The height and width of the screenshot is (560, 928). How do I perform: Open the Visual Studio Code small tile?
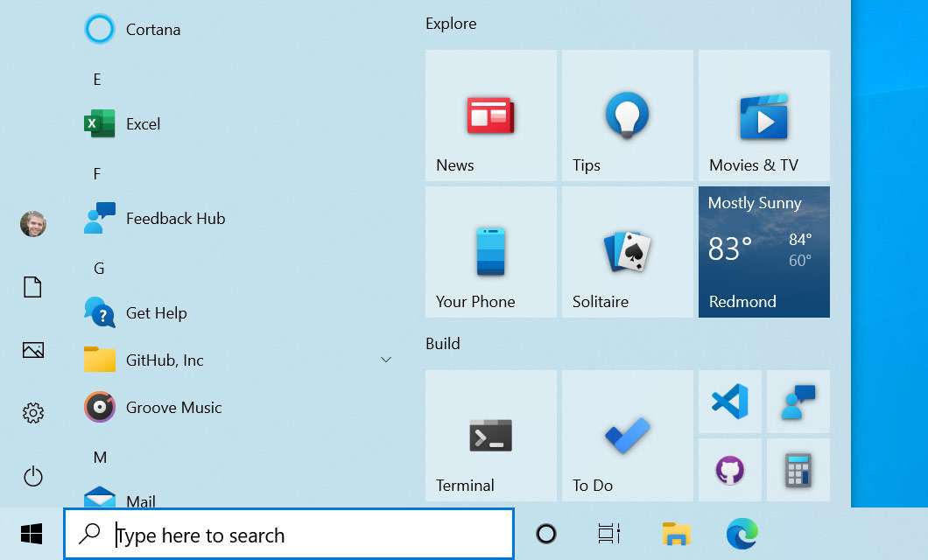tap(730, 402)
